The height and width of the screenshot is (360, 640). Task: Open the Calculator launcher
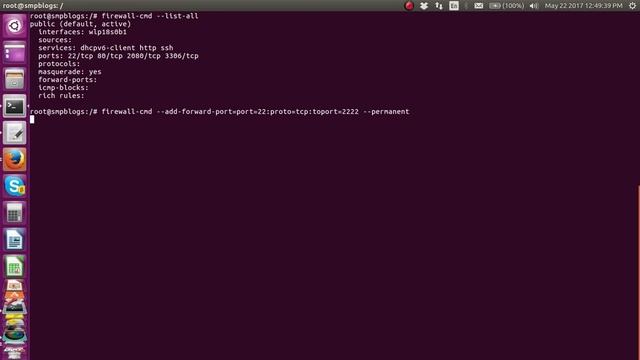click(x=14, y=213)
